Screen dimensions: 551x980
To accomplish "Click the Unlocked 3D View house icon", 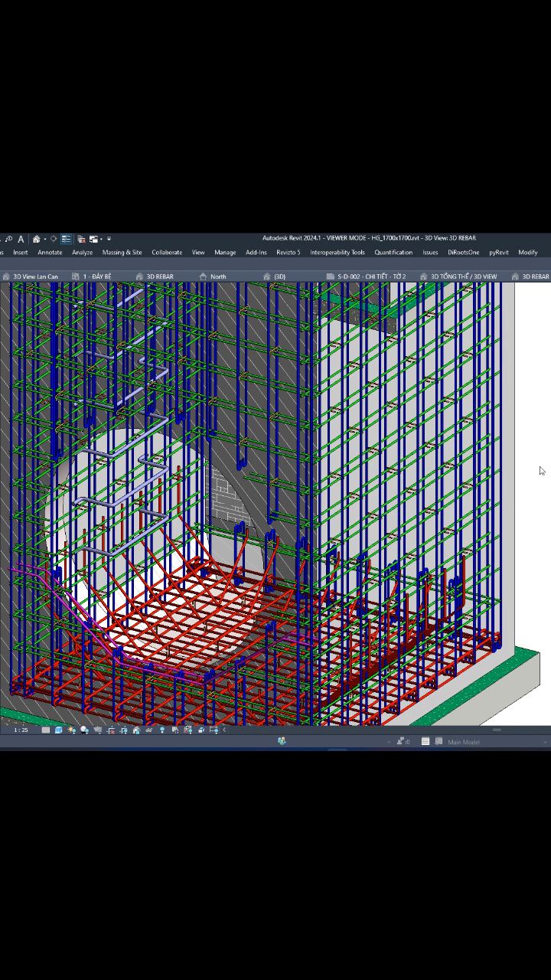I will click(x=136, y=730).
